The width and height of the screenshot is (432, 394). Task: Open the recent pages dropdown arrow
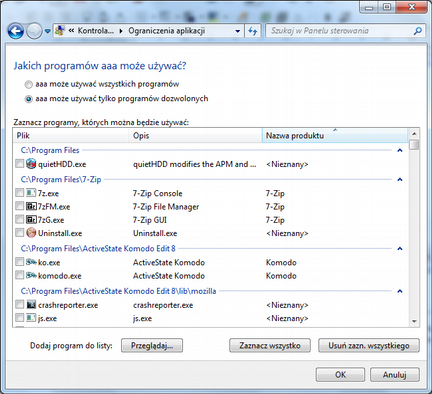(x=48, y=31)
